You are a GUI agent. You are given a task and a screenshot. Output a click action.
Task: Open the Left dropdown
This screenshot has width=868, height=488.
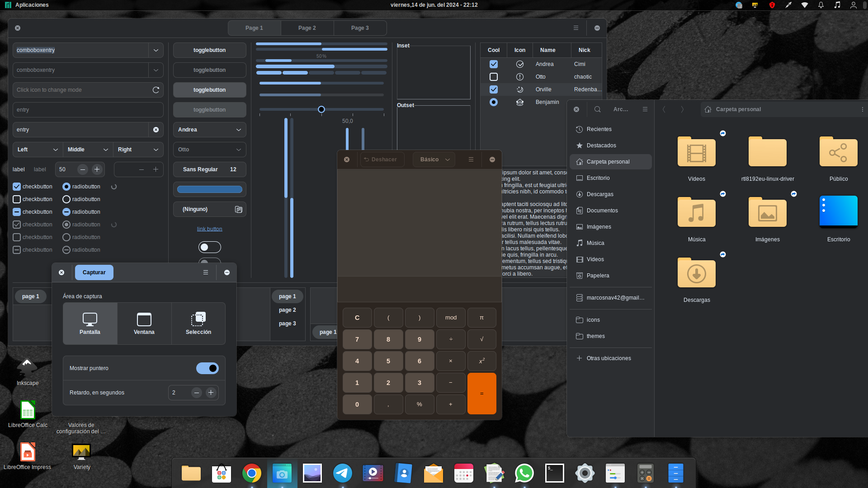38,150
